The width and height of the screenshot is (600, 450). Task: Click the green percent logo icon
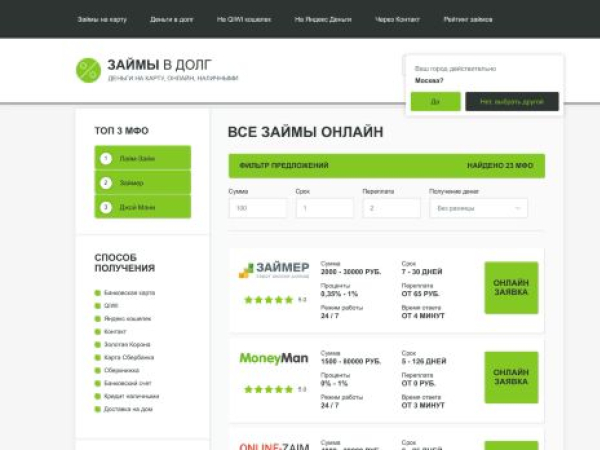(88, 70)
